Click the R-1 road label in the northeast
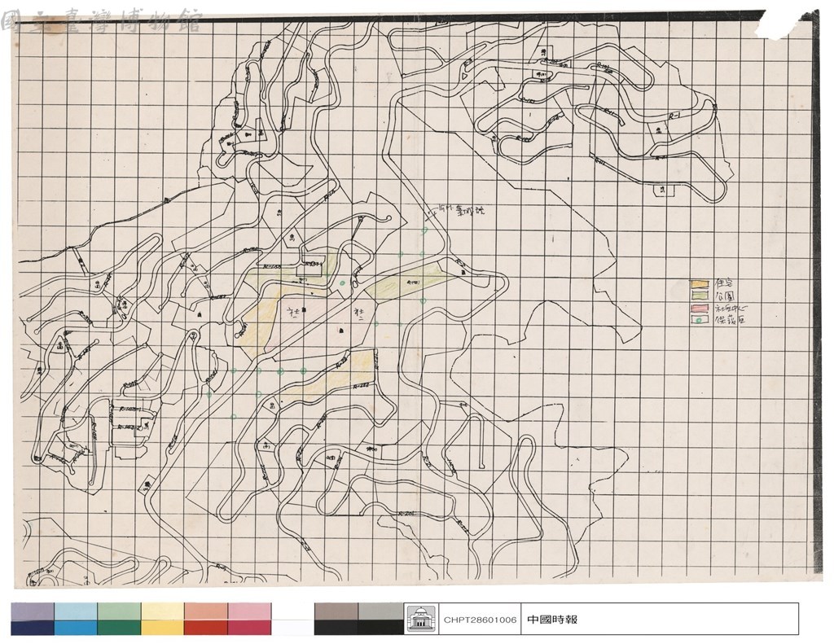 [675, 116]
